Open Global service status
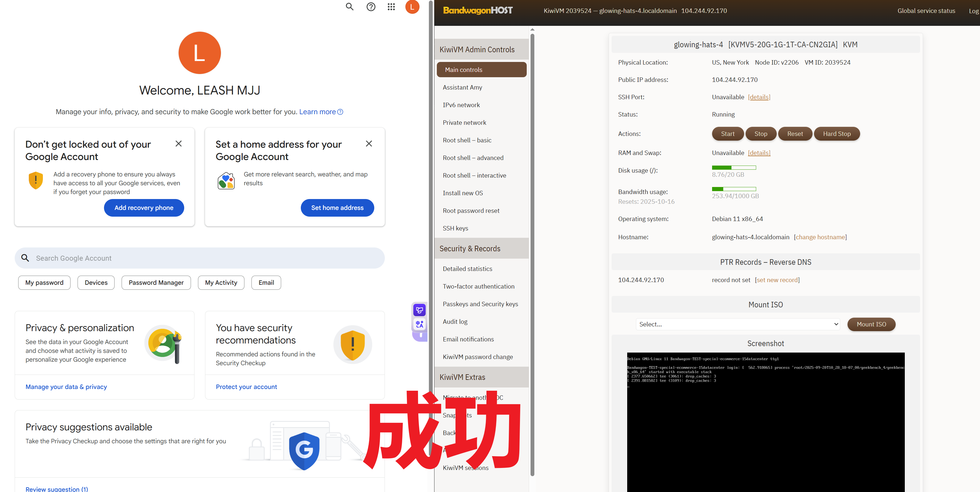This screenshot has width=980, height=492. pos(926,11)
